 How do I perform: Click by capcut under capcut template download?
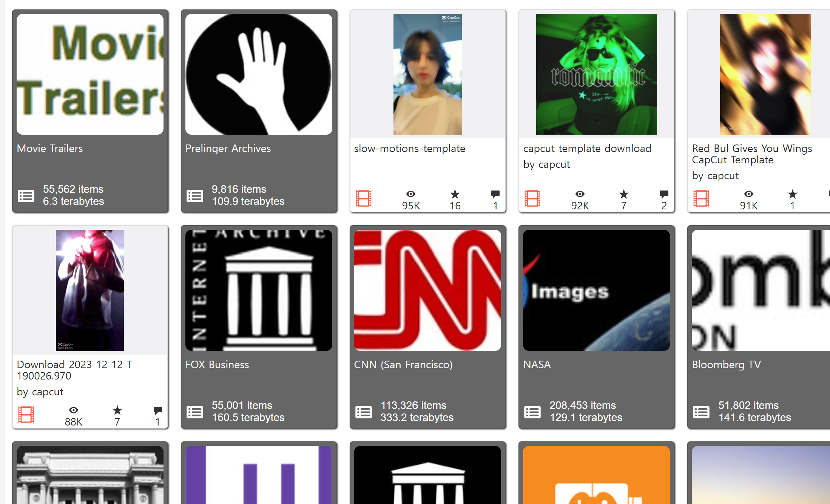[x=546, y=164]
